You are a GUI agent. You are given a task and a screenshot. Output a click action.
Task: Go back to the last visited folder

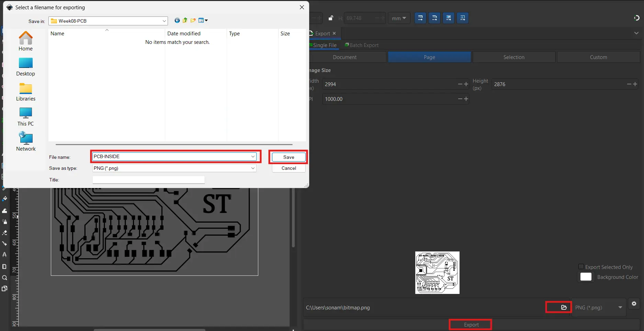click(x=177, y=21)
